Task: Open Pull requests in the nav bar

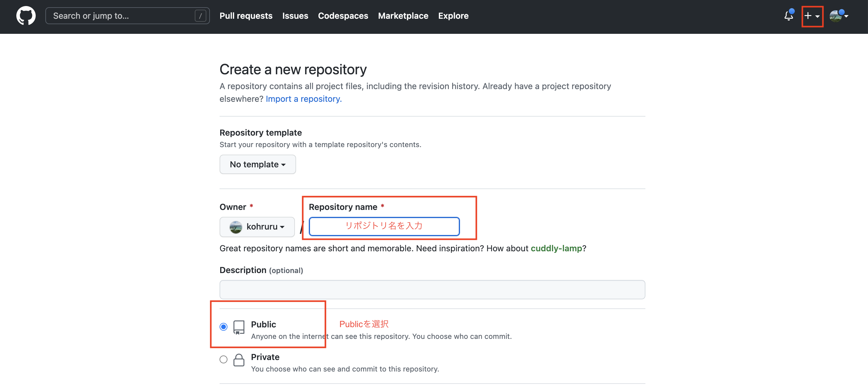Action: [246, 16]
